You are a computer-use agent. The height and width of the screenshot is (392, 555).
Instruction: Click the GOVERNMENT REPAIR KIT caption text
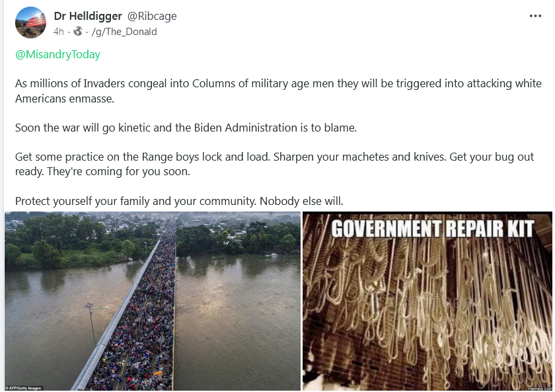[433, 229]
